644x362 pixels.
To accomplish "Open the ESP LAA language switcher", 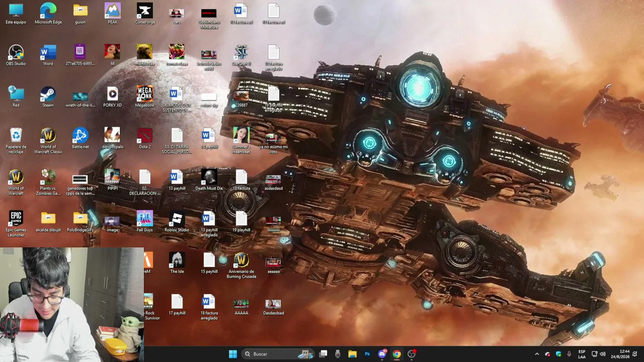I will 582,354.
